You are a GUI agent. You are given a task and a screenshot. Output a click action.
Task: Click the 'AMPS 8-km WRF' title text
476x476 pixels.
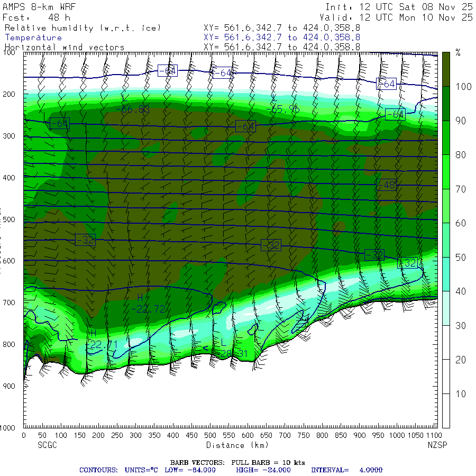tap(39, 7)
